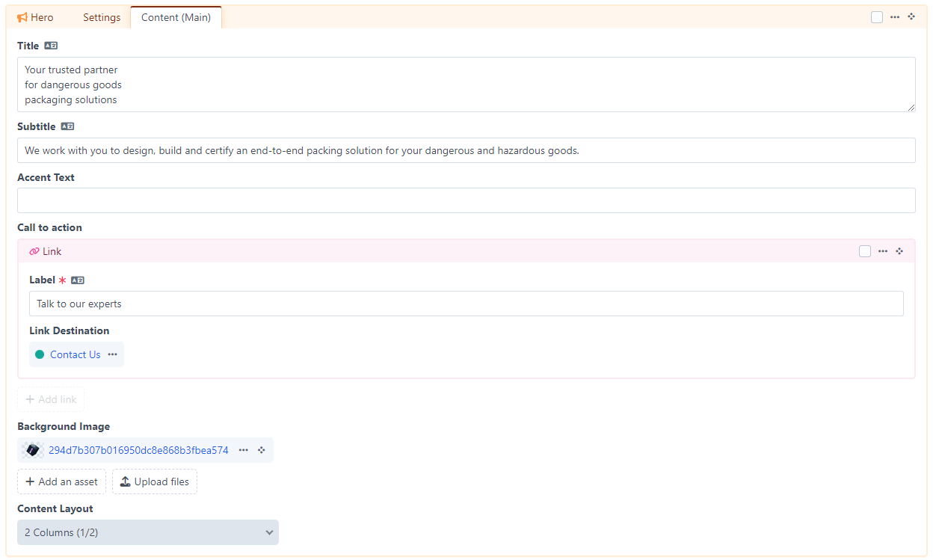Tick the Link item selection checkbox
Image resolution: width=936 pixels, height=560 pixels.
(865, 251)
